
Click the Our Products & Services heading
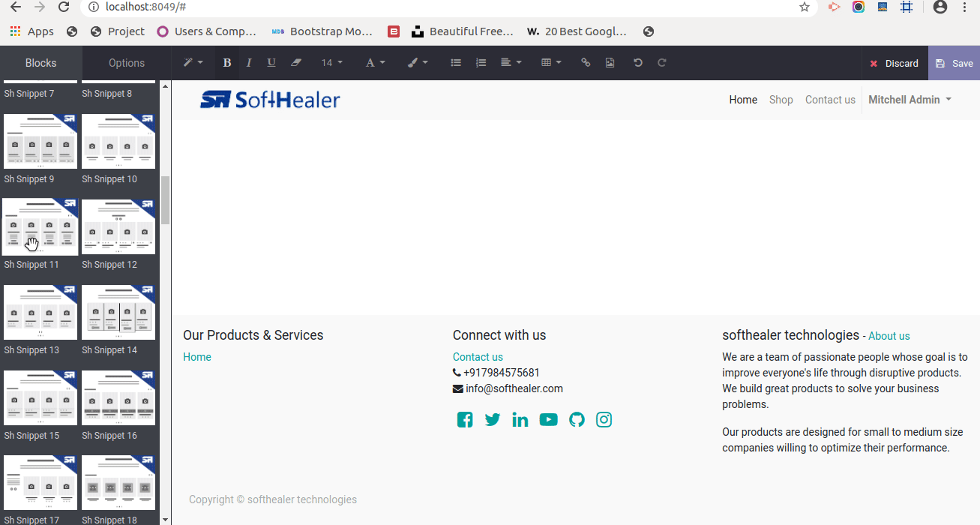click(253, 335)
